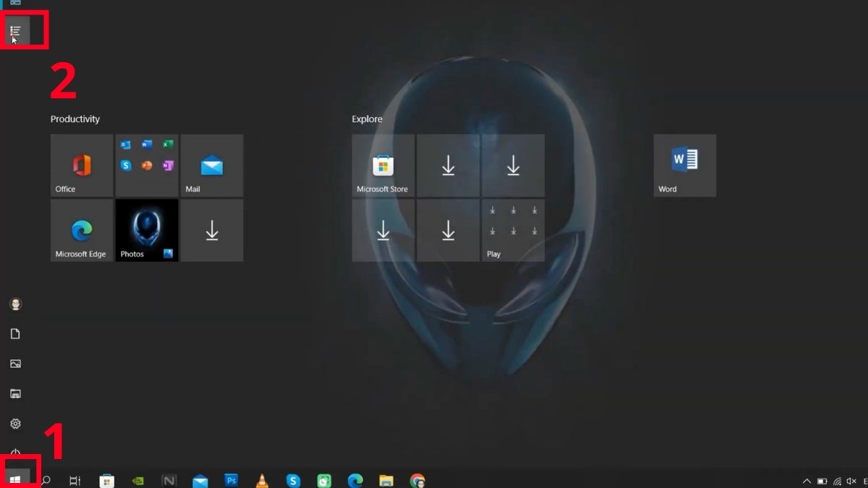Viewport: 868px width, 488px height.
Task: Launch Google Chrome from the taskbar
Action: [417, 480]
